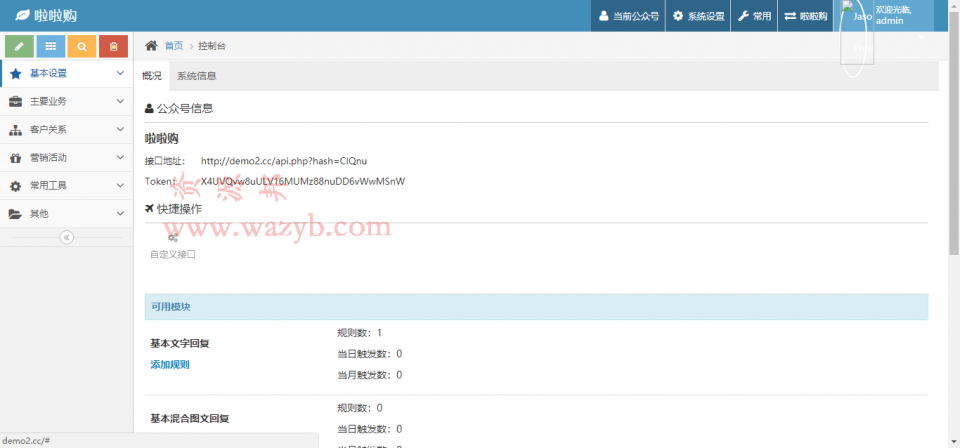Expand the 客户关系 chevron
This screenshot has width=960, height=448.
tap(120, 130)
